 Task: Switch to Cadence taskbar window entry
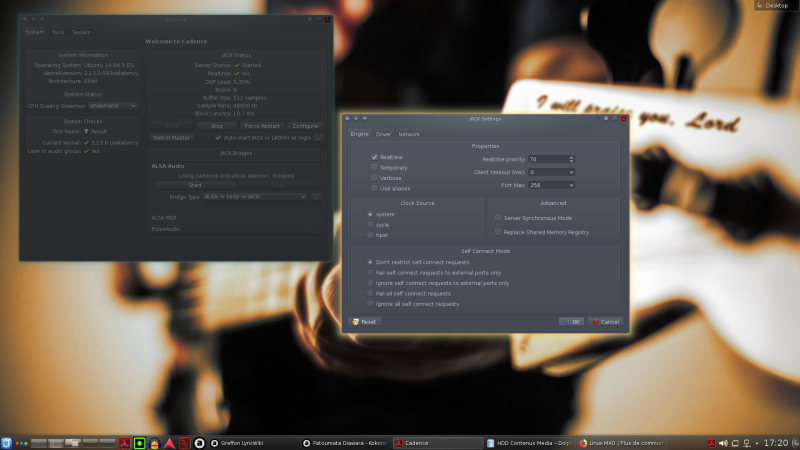click(x=437, y=443)
